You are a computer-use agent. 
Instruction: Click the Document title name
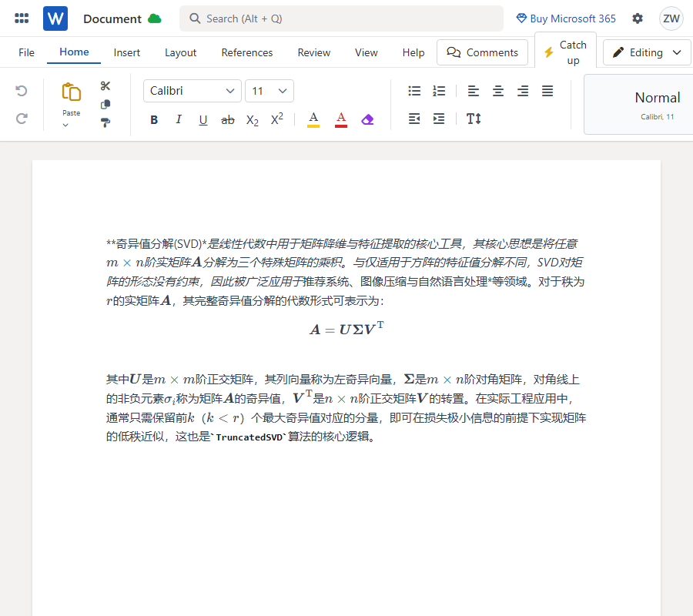click(112, 19)
